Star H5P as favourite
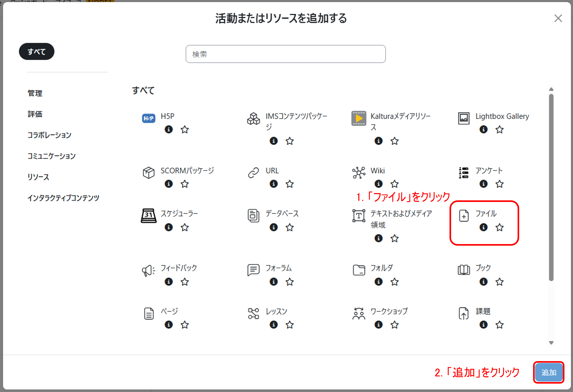 tap(185, 129)
